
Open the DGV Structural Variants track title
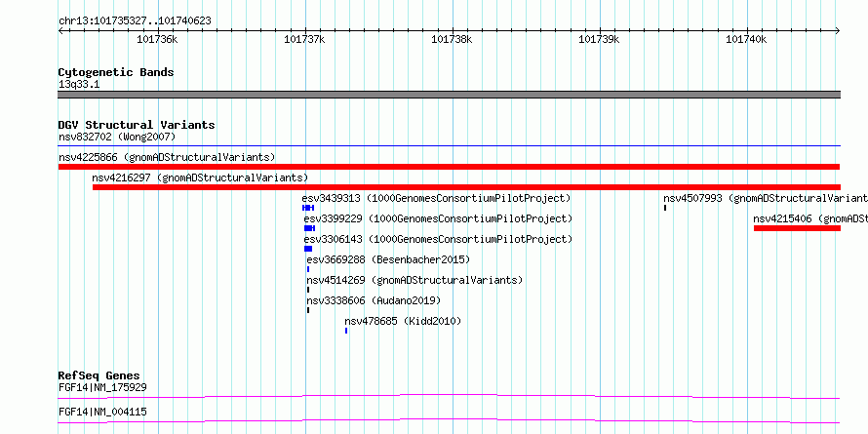pos(137,125)
